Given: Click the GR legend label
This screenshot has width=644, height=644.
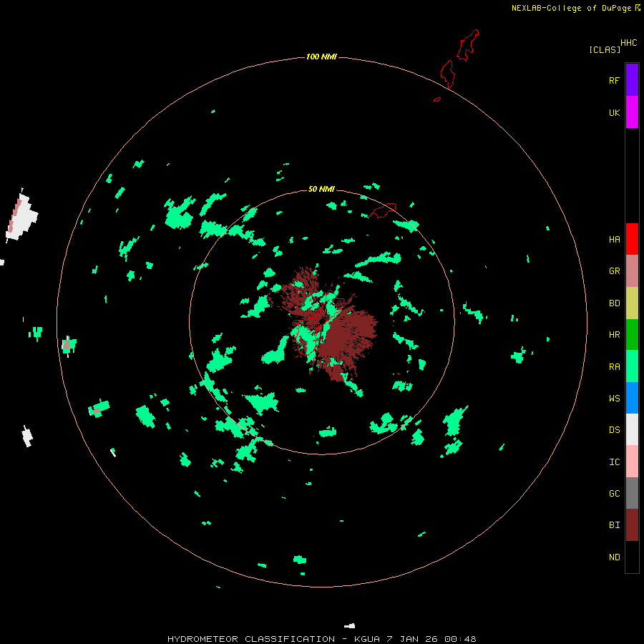Looking at the screenshot, I should [615, 271].
